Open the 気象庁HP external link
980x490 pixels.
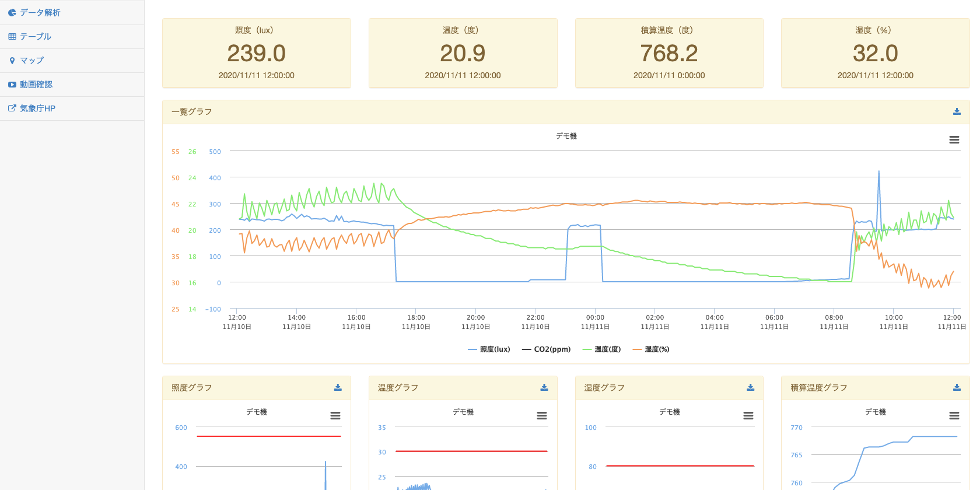pos(72,108)
